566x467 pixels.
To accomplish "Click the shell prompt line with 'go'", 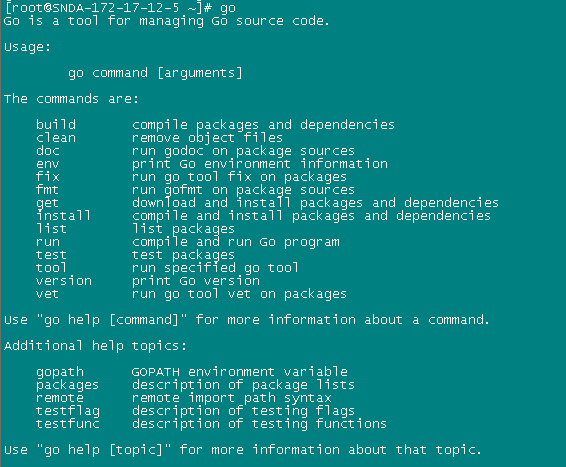I will click(120, 8).
